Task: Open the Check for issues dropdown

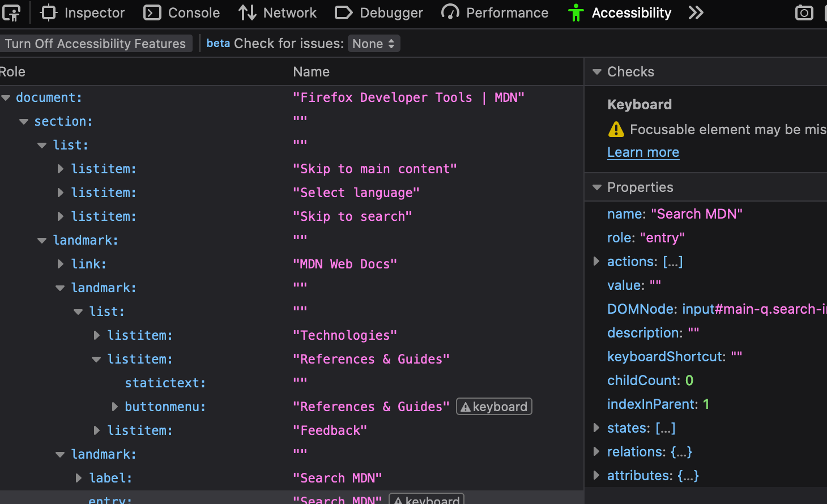Action: point(374,44)
